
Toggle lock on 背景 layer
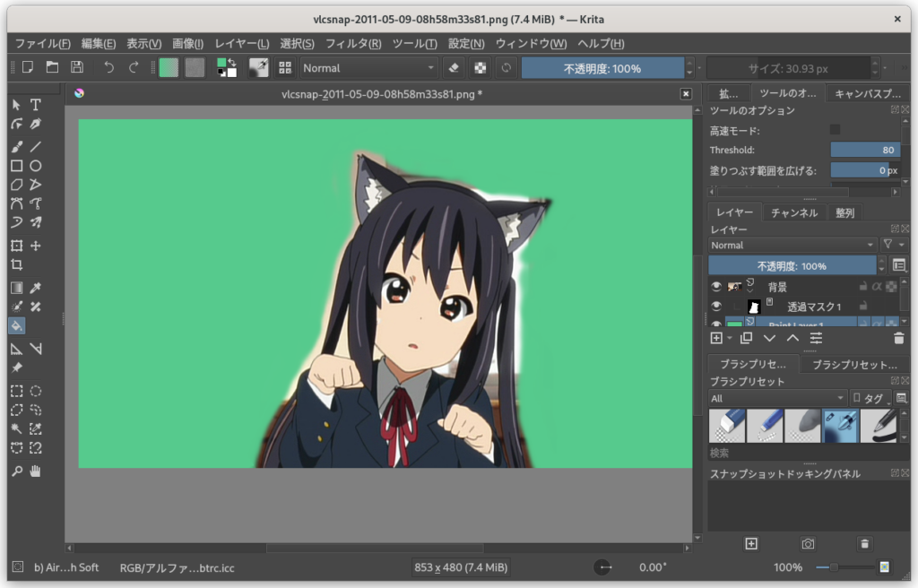pos(863,287)
